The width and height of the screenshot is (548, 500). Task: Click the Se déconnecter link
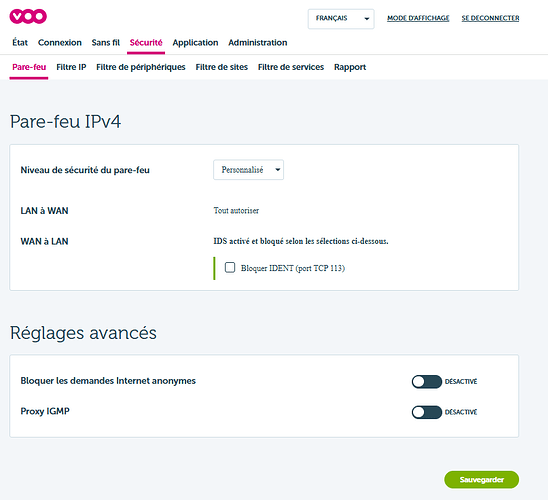click(490, 18)
